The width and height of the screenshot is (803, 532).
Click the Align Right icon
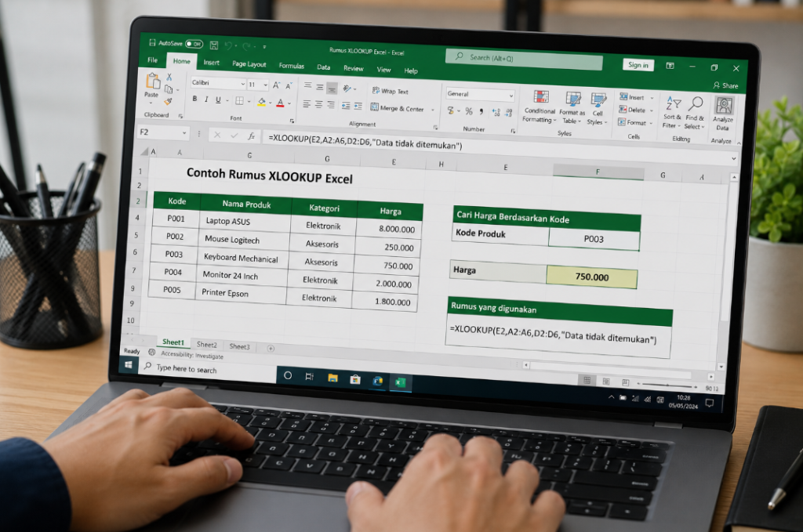(x=331, y=105)
